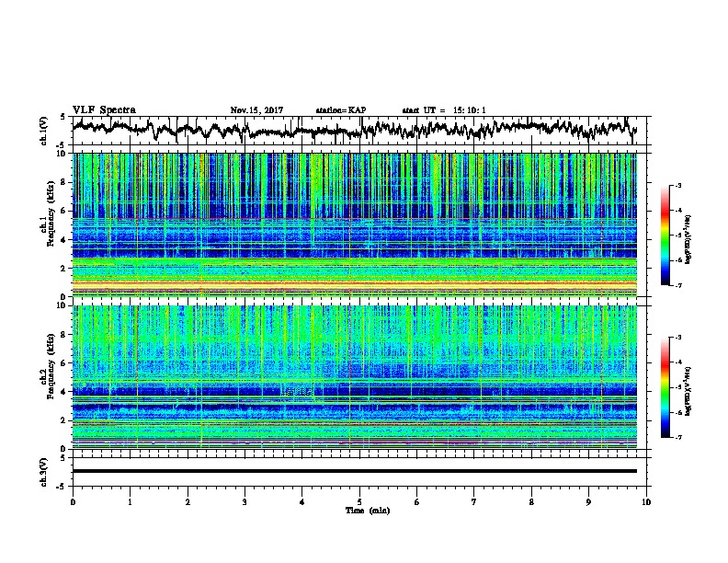
Task: Click the "start UT = 15:10:1" header text
Action: click(x=444, y=110)
